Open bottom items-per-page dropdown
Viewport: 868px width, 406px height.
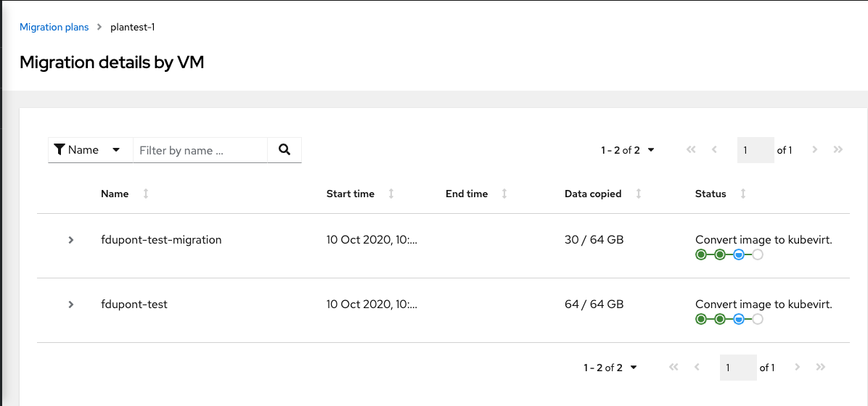(x=610, y=368)
